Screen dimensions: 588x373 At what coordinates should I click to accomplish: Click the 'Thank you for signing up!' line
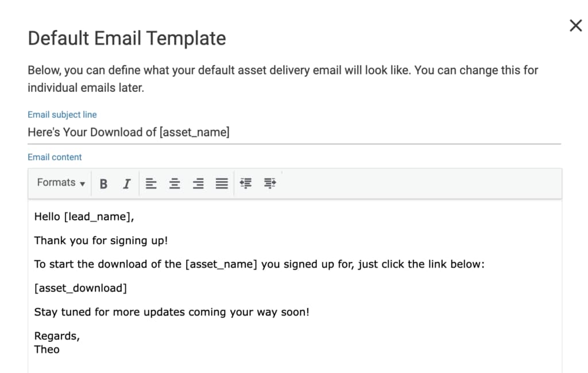click(100, 240)
